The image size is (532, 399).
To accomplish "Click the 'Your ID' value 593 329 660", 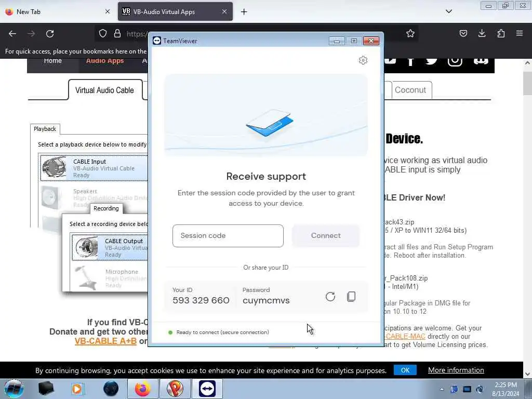I will click(x=201, y=301).
